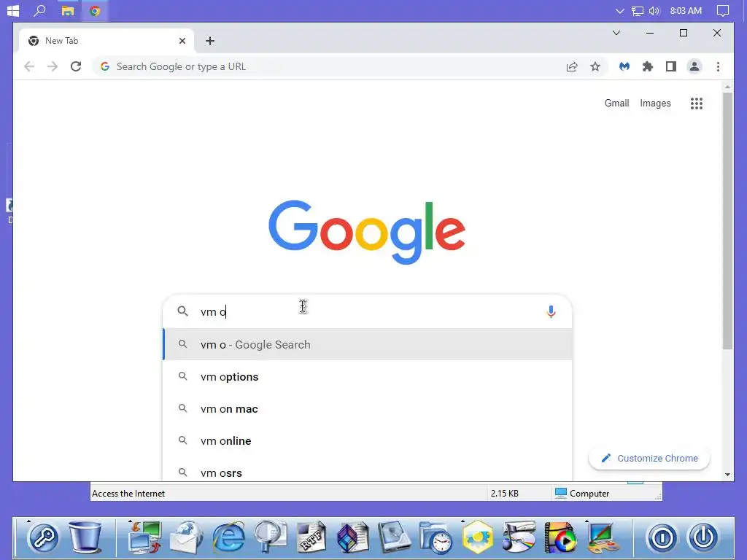Launch Internet Explorer from the dock

click(x=228, y=537)
